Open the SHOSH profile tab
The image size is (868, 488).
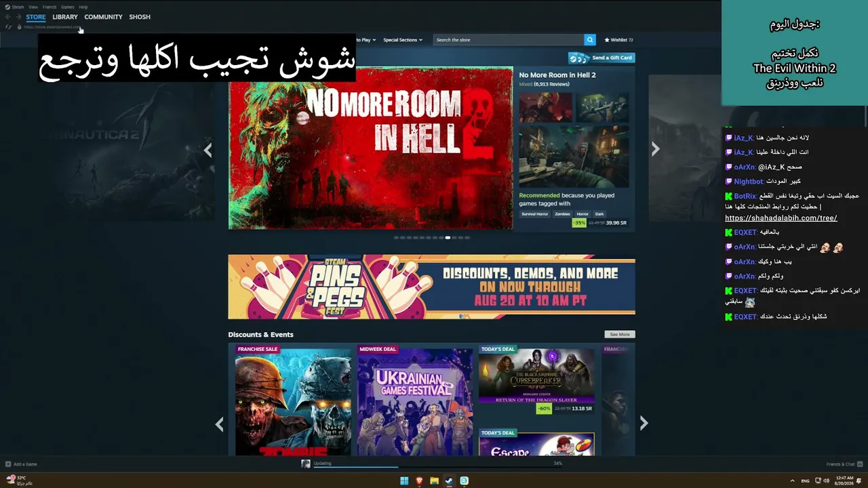(140, 17)
